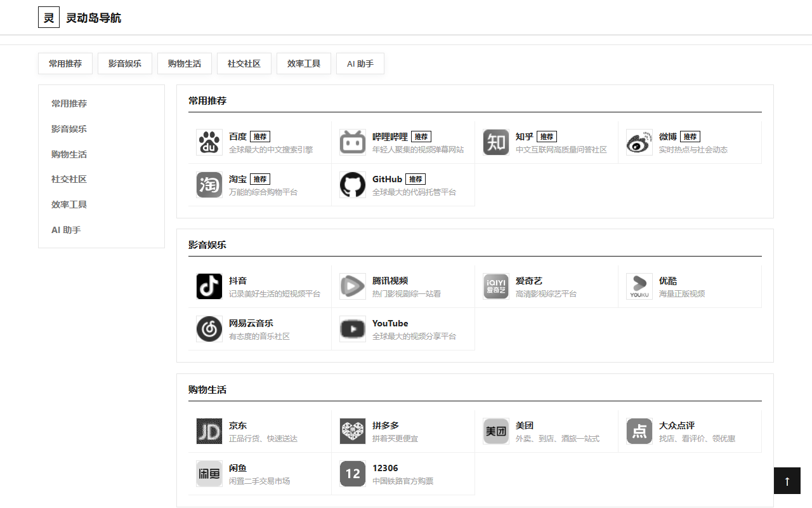Viewport: 812px width, 508px height.
Task: Open the 微博 site name link
Action: tap(668, 137)
